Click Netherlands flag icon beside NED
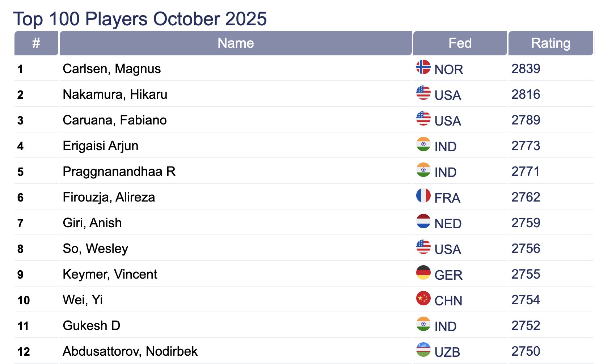 [423, 221]
